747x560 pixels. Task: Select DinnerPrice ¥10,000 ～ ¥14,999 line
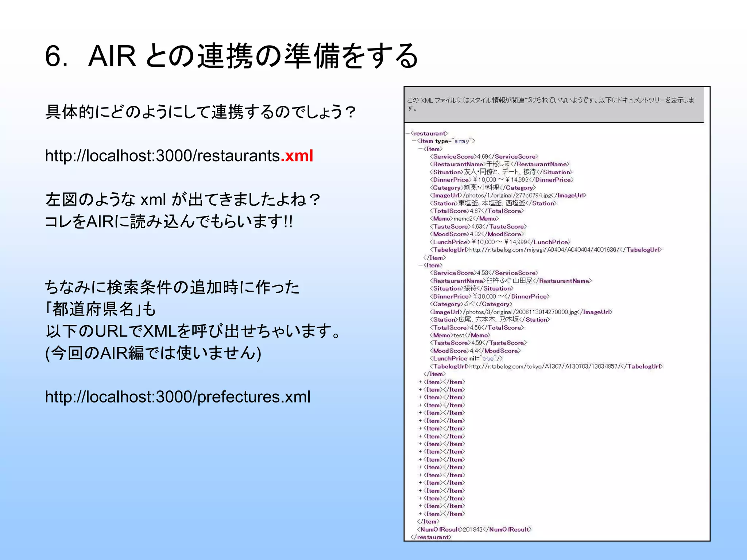click(x=502, y=180)
